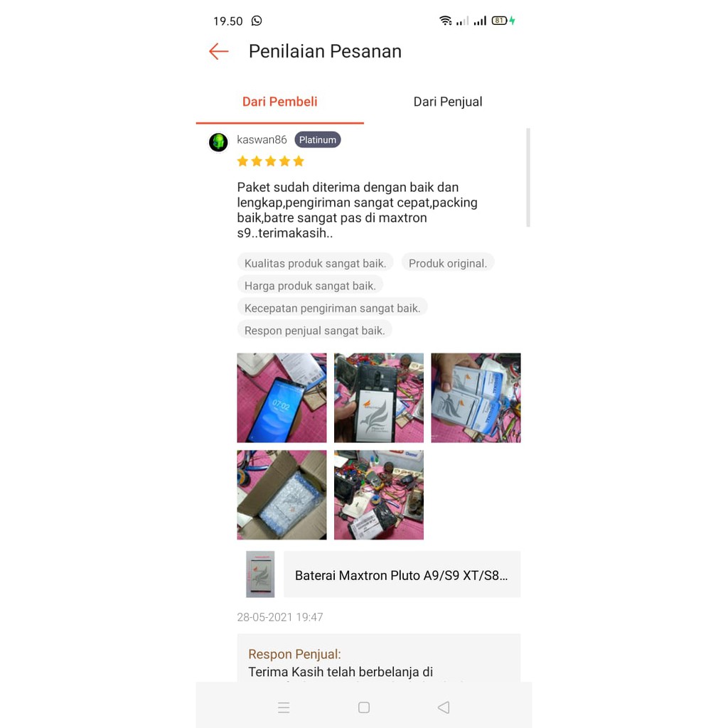Tap the Android home square icon
The width and height of the screenshot is (728, 728).
364,707
